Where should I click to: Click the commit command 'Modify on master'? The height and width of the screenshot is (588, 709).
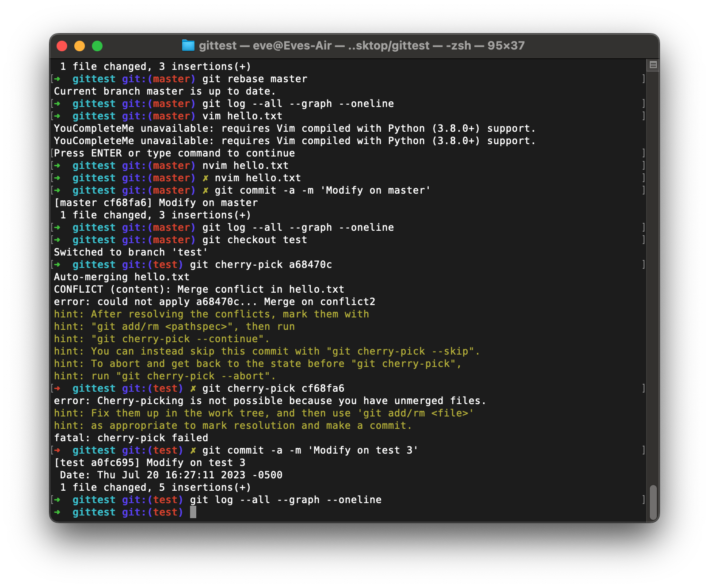(323, 191)
